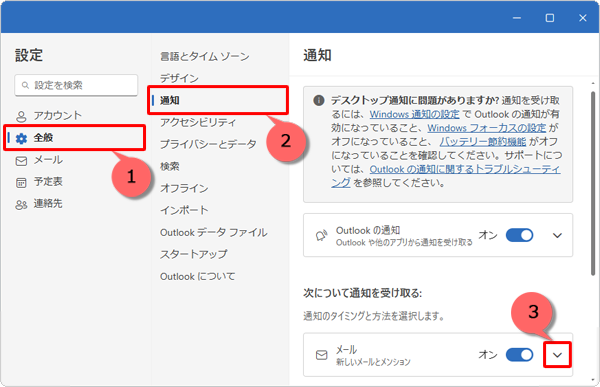600x387 pixels.
Task: Click the アカウント person icon
Action: tap(21, 116)
